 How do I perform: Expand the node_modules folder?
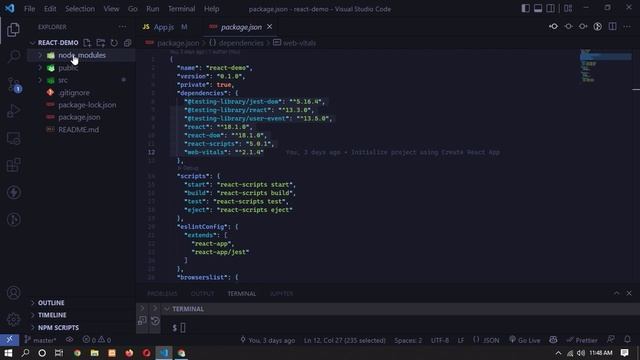pos(40,55)
